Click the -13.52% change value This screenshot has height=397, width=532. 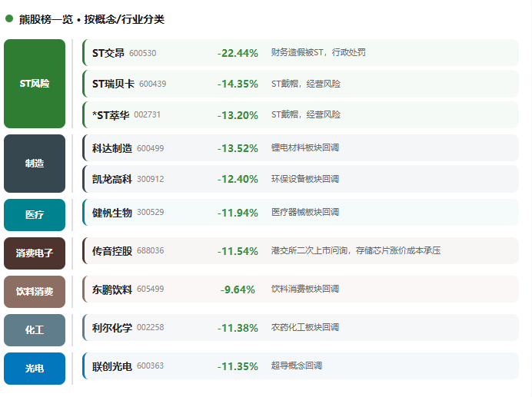[238, 148]
